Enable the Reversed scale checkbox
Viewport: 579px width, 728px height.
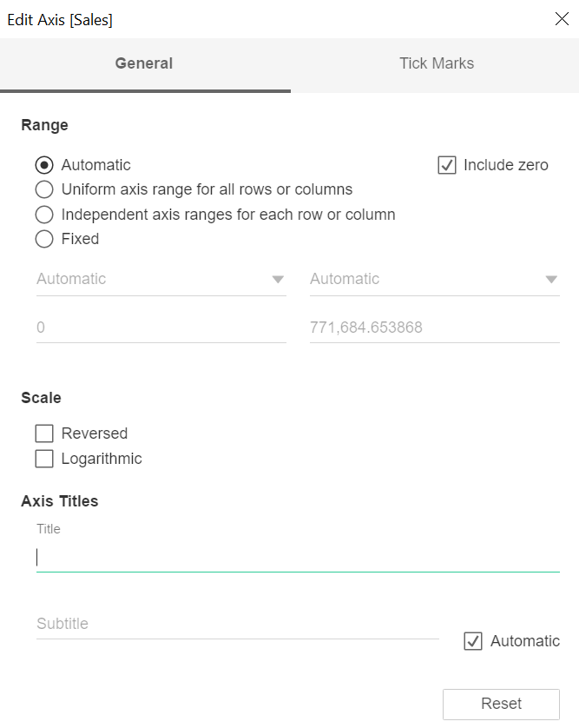[x=44, y=433]
